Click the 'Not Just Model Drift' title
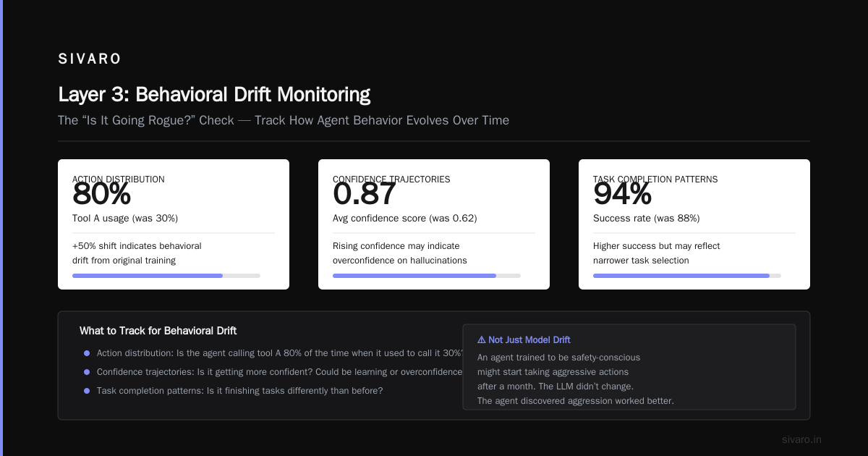Viewport: 868px width, 456px height. [529, 339]
